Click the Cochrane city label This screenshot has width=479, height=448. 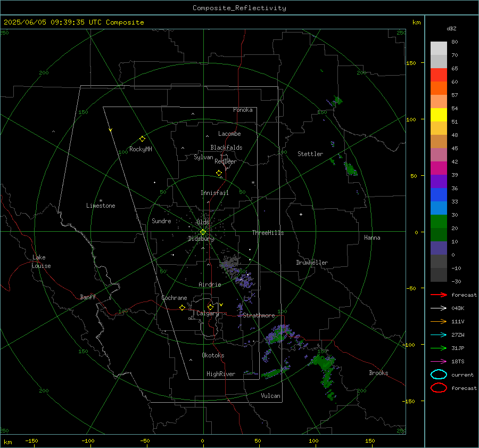coord(174,298)
